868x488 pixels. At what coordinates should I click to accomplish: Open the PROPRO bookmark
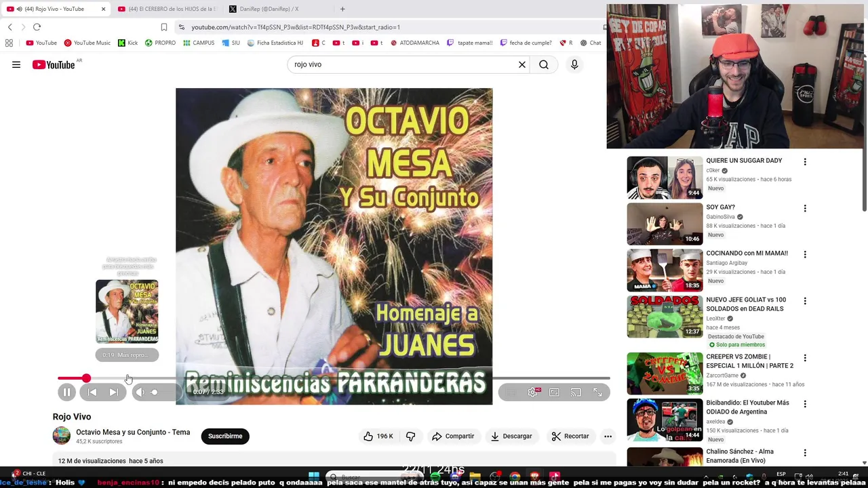(160, 43)
